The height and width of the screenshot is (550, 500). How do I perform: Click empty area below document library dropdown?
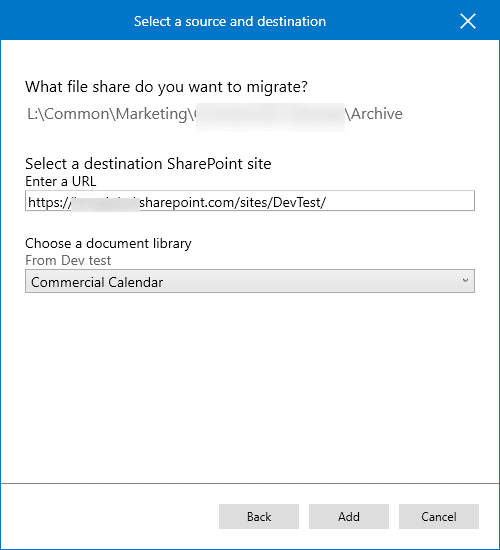[250, 386]
